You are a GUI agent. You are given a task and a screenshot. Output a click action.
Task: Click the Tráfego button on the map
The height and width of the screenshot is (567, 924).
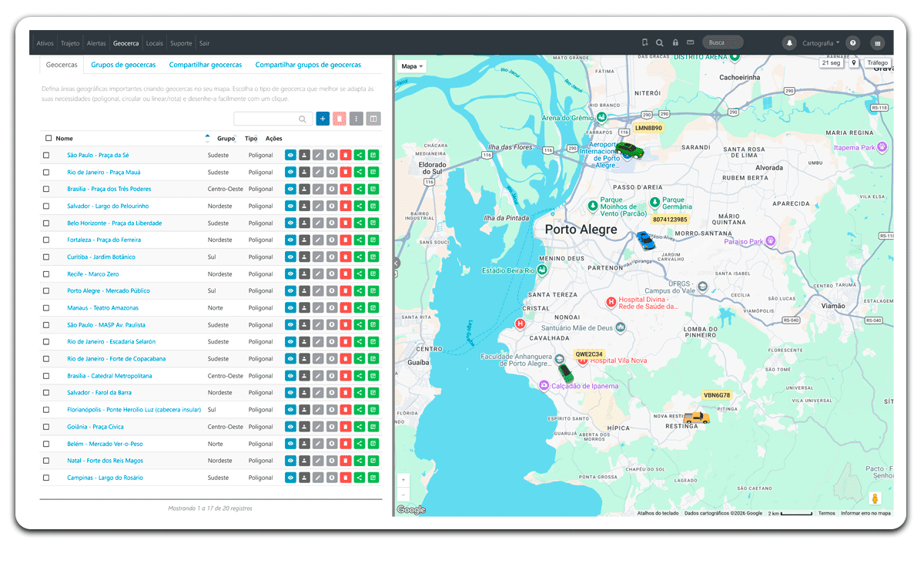point(878,63)
